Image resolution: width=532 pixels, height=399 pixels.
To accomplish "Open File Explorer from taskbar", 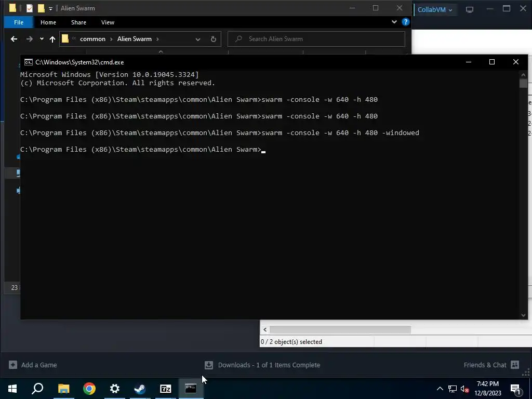I will [63, 389].
